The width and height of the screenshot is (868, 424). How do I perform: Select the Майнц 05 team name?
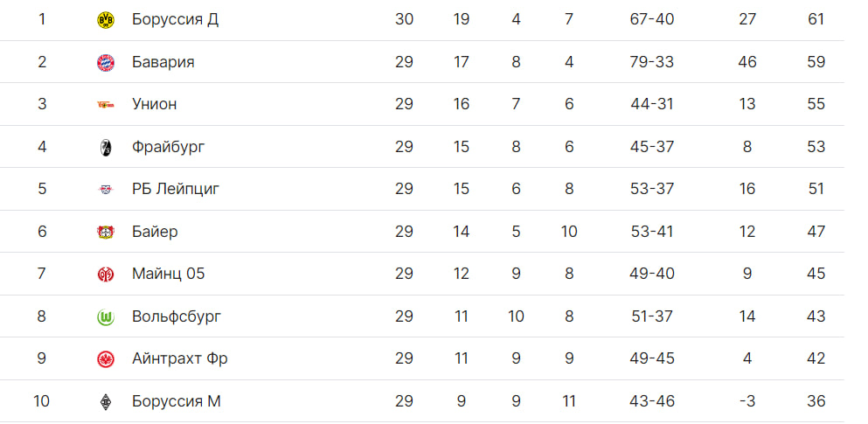pyautogui.click(x=169, y=274)
